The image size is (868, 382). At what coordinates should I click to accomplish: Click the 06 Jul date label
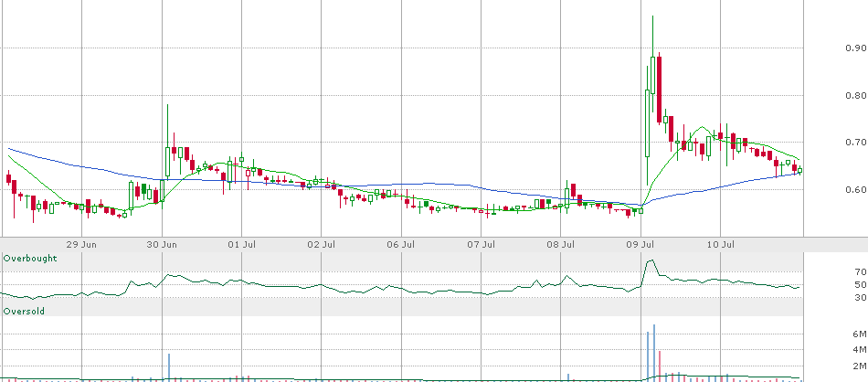401,244
